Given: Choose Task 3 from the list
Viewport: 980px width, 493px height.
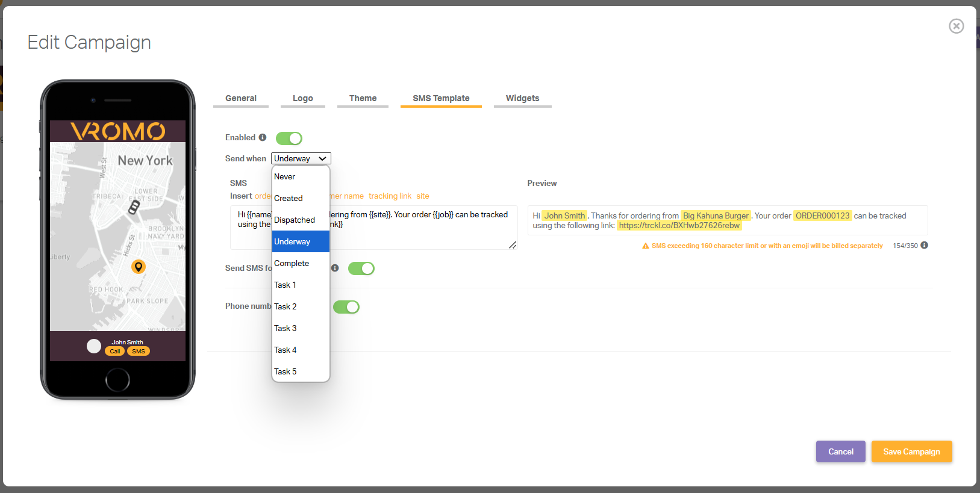Looking at the screenshot, I should 301,328.
